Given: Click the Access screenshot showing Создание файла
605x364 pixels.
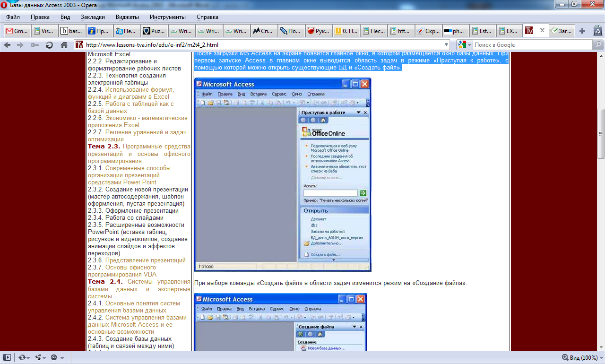Looking at the screenshot, I should pos(280,322).
